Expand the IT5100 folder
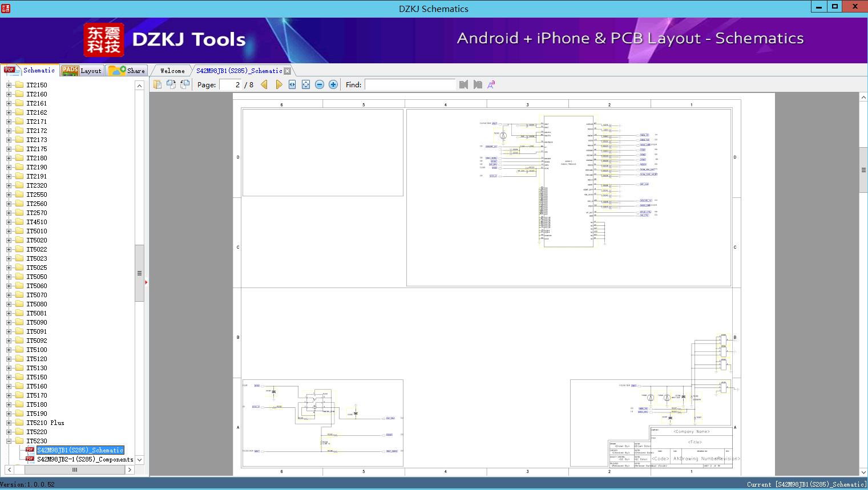 pyautogui.click(x=9, y=350)
